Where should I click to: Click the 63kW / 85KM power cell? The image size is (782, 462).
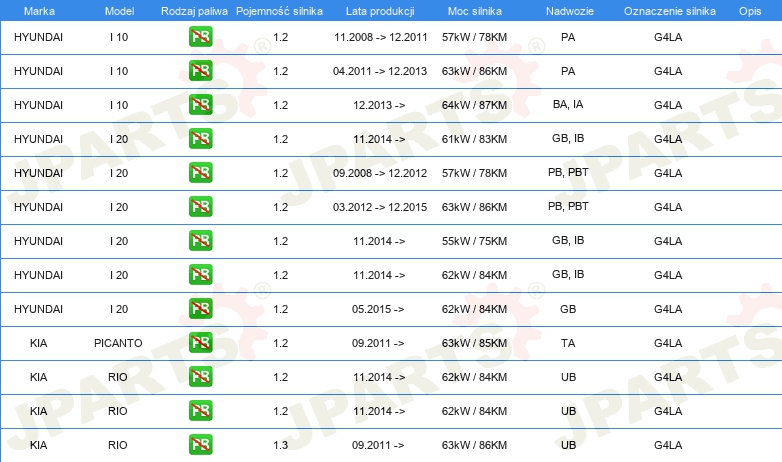point(474,343)
